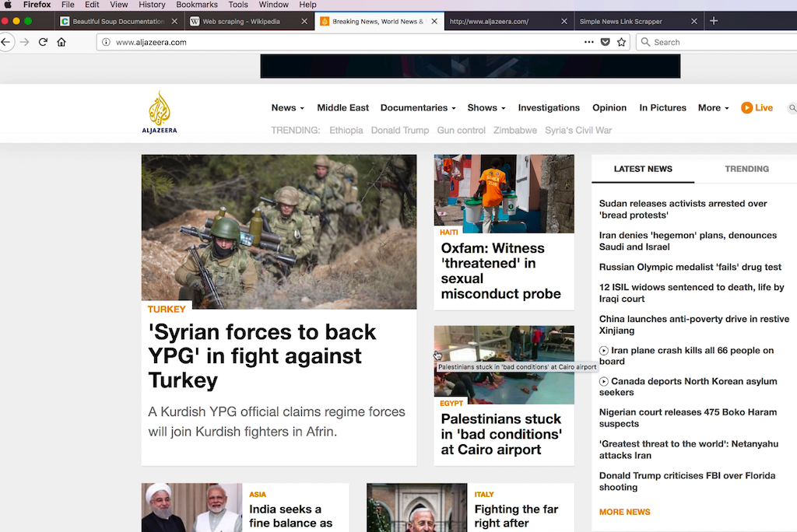Expand the News dropdown
Image resolution: width=797 pixels, height=532 pixels.
pos(286,108)
